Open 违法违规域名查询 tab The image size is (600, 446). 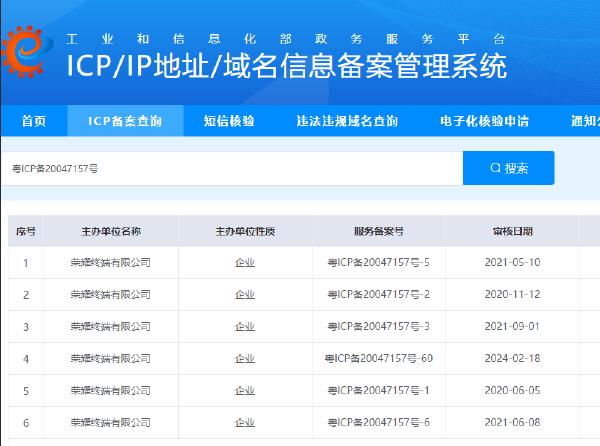click(x=347, y=121)
